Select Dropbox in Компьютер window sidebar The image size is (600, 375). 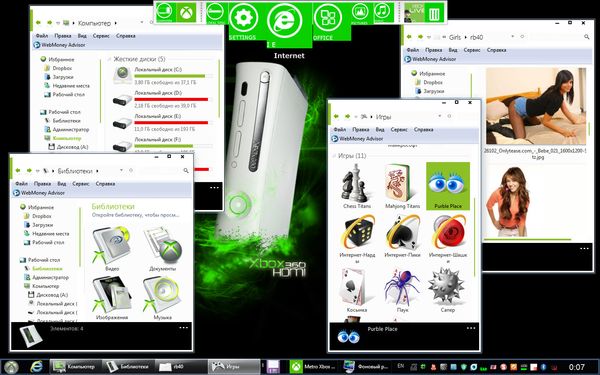(x=58, y=68)
